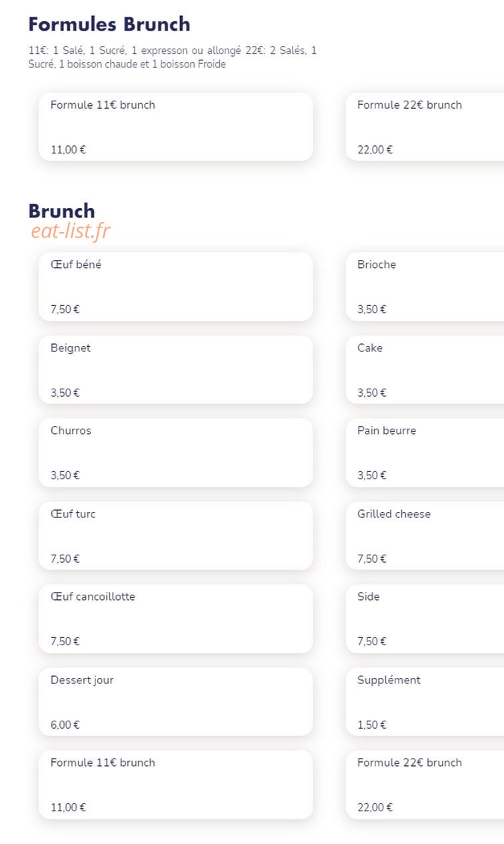Choose Formule 22€ brunch under Formules Brunch
This screenshot has width=504, height=844.
click(425, 127)
